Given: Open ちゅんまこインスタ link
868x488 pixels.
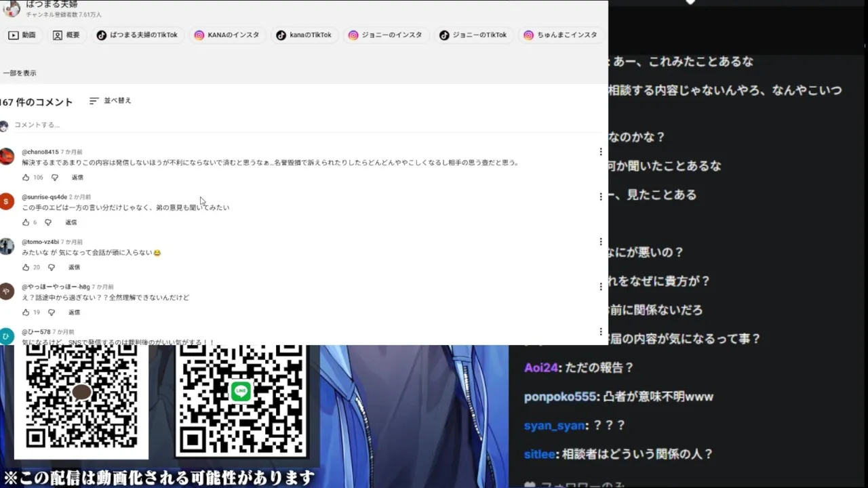Looking at the screenshot, I should (x=561, y=35).
